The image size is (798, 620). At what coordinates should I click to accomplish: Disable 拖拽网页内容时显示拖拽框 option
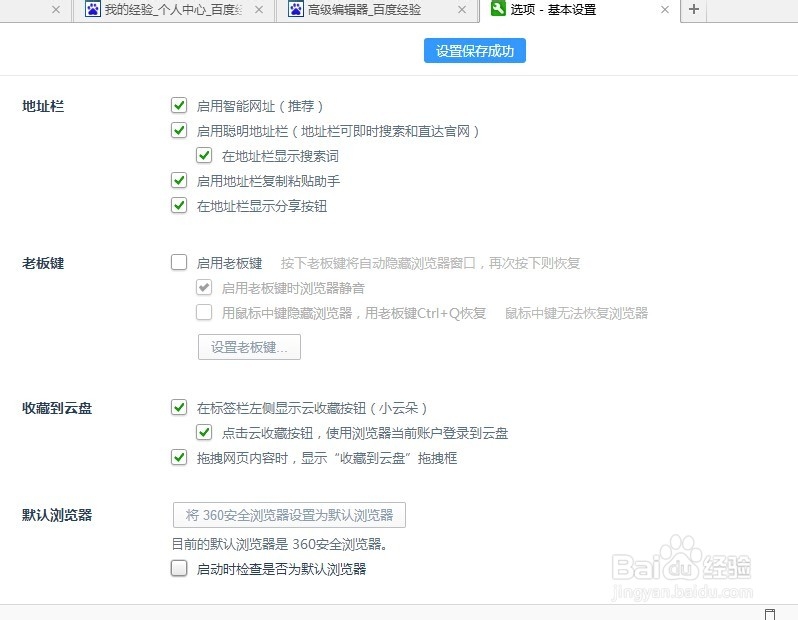point(179,457)
